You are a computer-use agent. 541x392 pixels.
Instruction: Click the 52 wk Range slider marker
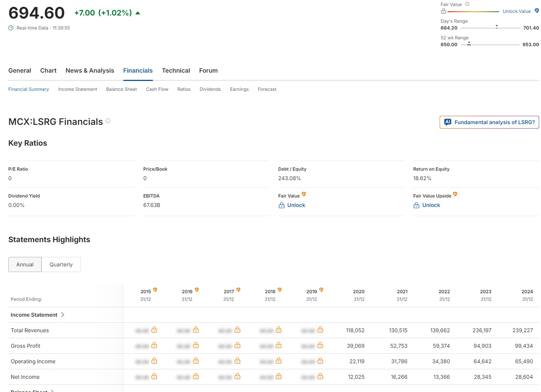(469, 44)
